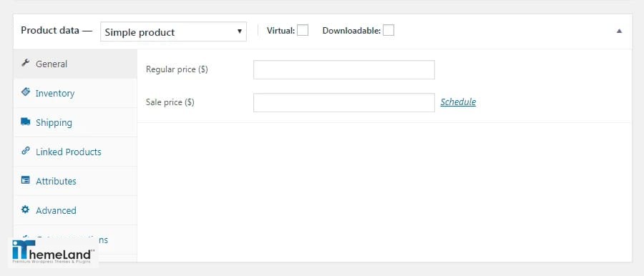
Task: Go to the Shipping tab
Action: 75,122
